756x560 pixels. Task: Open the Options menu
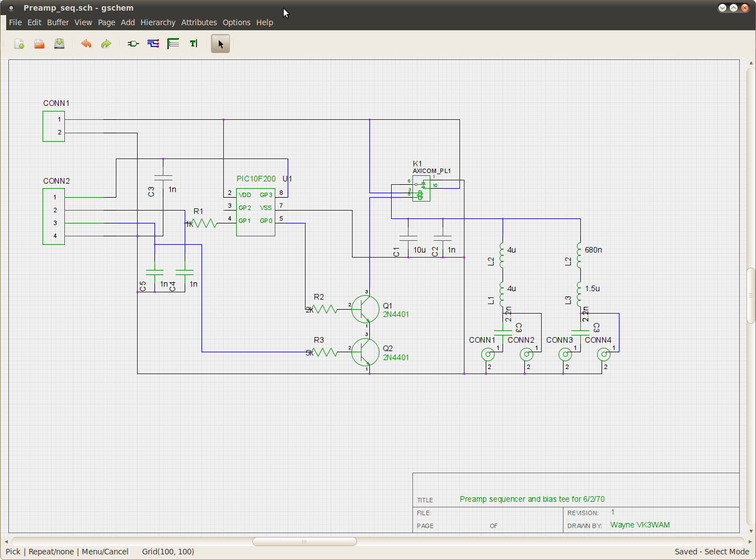[x=237, y=22]
